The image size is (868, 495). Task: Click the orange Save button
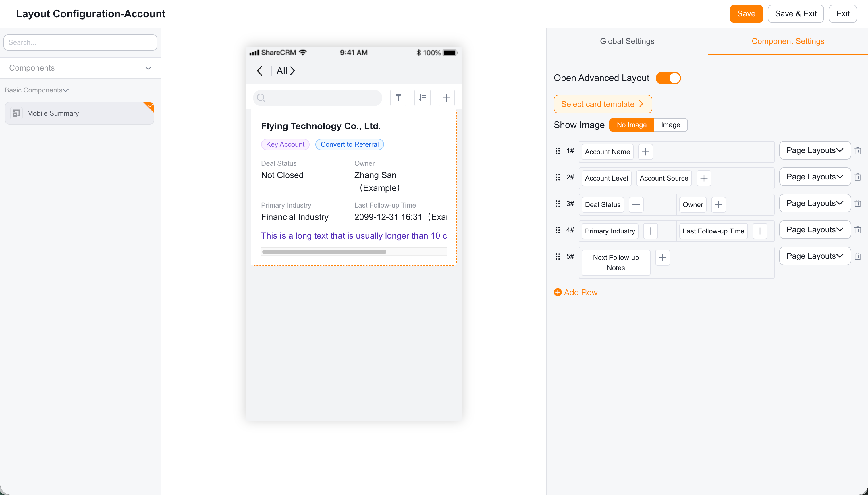click(746, 13)
